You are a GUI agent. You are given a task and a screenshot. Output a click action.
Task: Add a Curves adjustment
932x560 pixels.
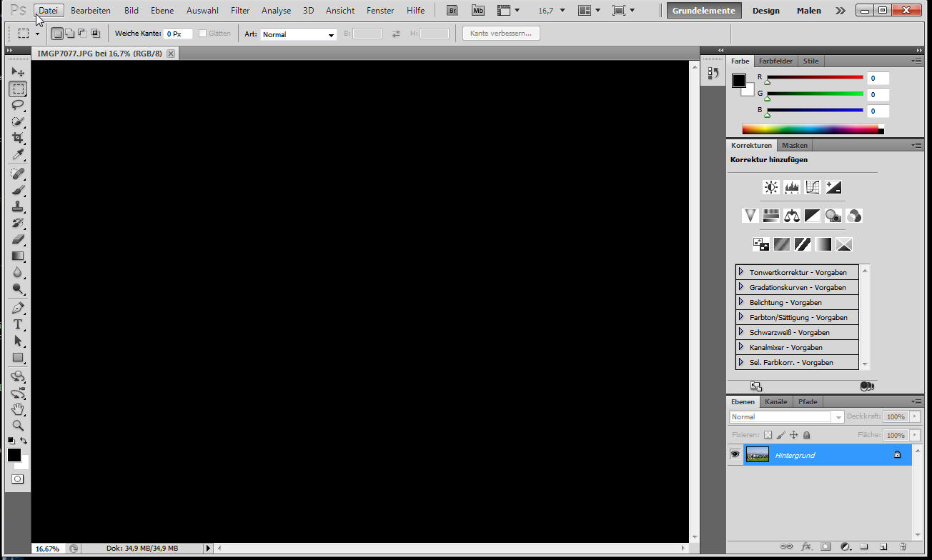(x=812, y=187)
